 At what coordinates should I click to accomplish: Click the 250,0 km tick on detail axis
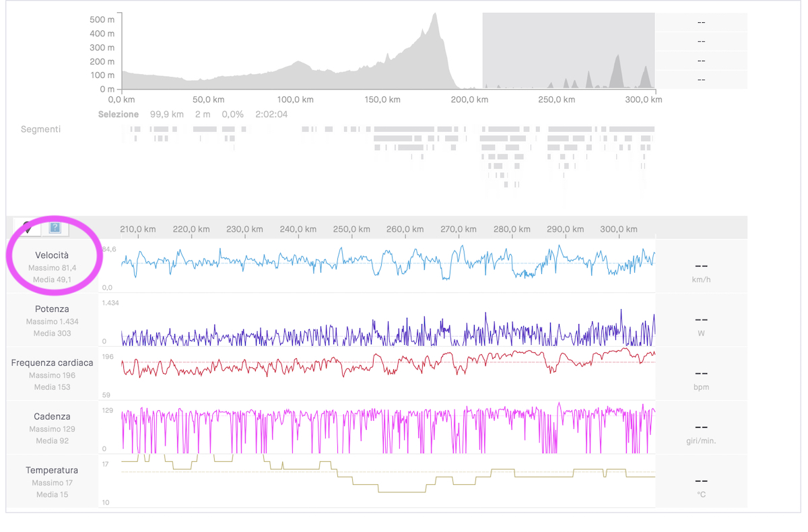pyautogui.click(x=351, y=229)
